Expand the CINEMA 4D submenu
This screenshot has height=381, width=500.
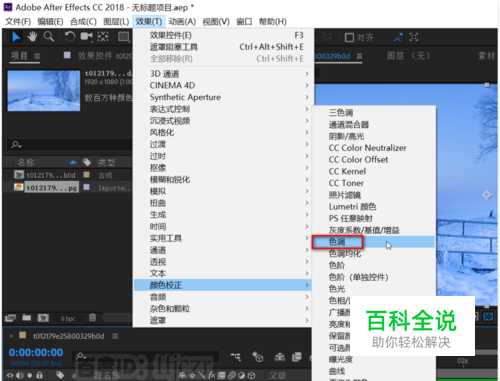(x=222, y=85)
